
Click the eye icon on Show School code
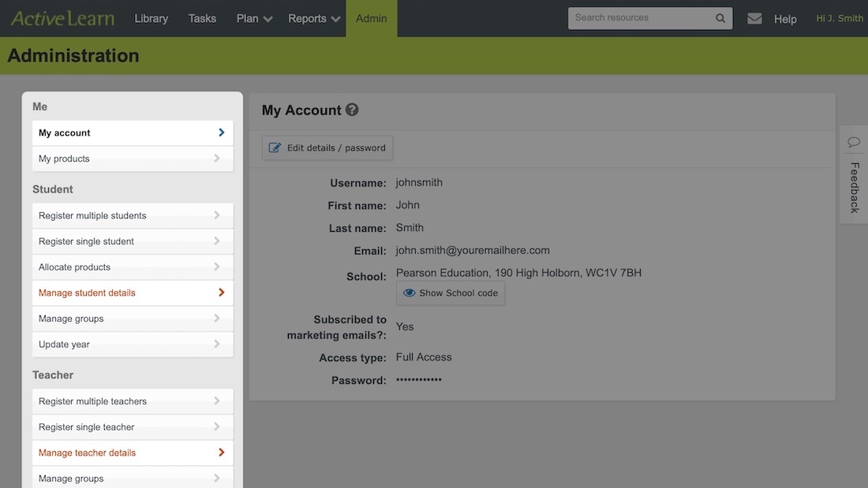410,292
